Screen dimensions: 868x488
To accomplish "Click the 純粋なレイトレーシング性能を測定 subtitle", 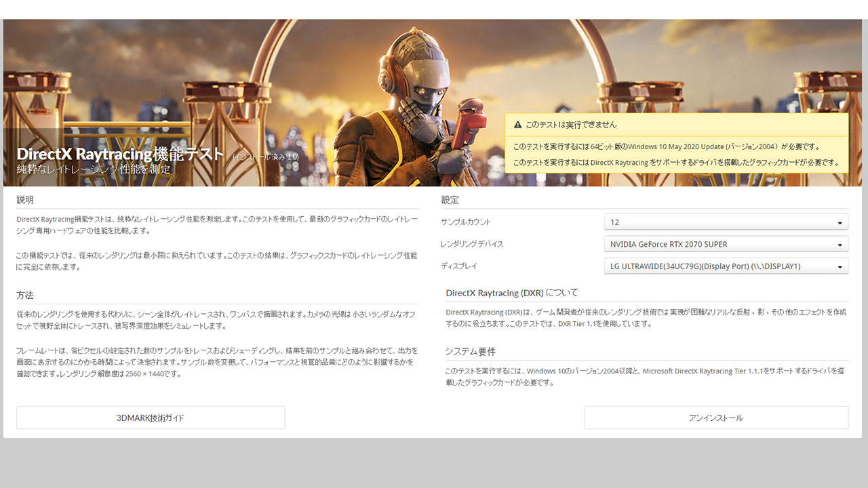I will 93,169.
